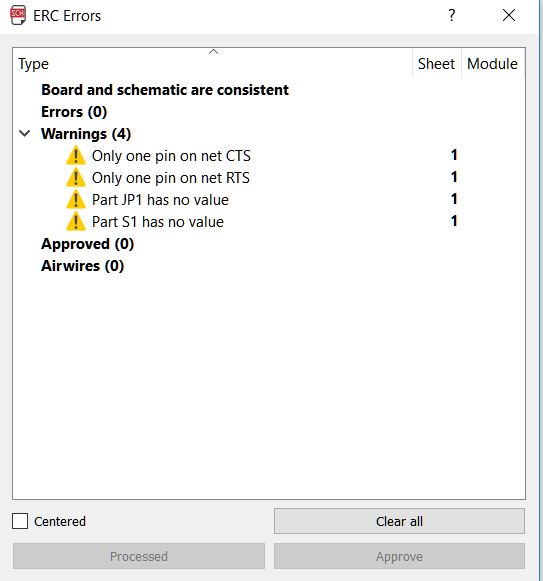Click the warning icon for Part S1

point(76,222)
